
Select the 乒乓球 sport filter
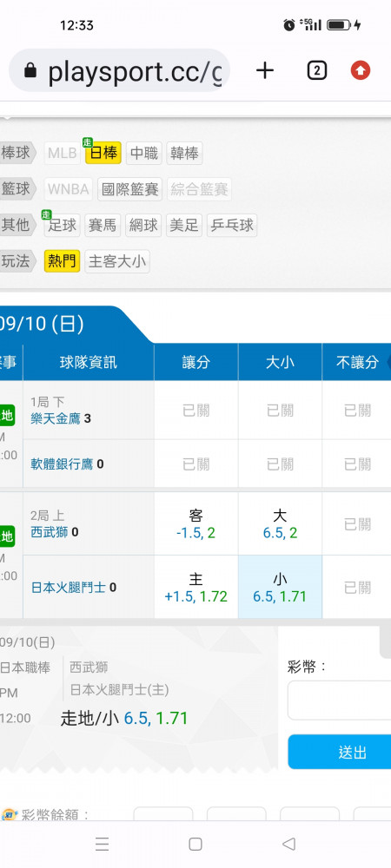click(x=232, y=226)
